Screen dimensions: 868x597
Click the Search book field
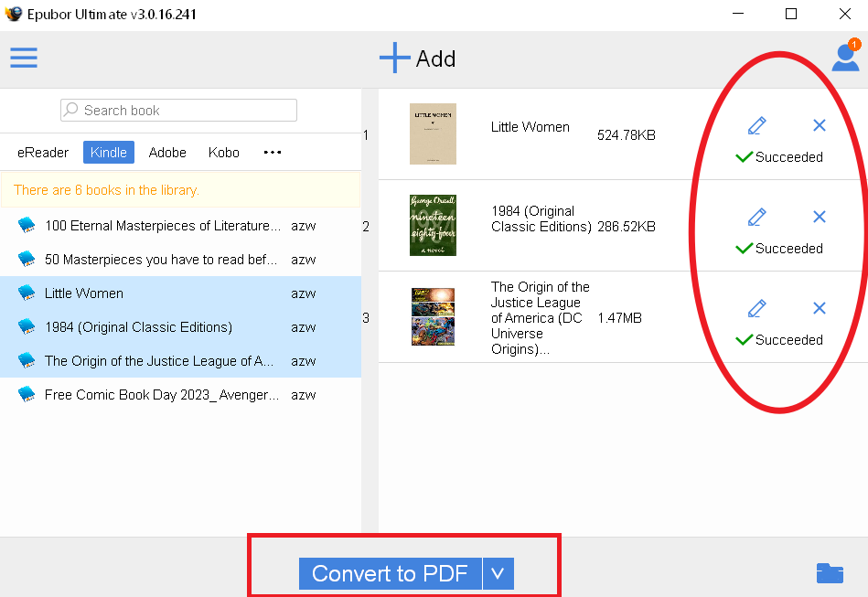pos(178,110)
